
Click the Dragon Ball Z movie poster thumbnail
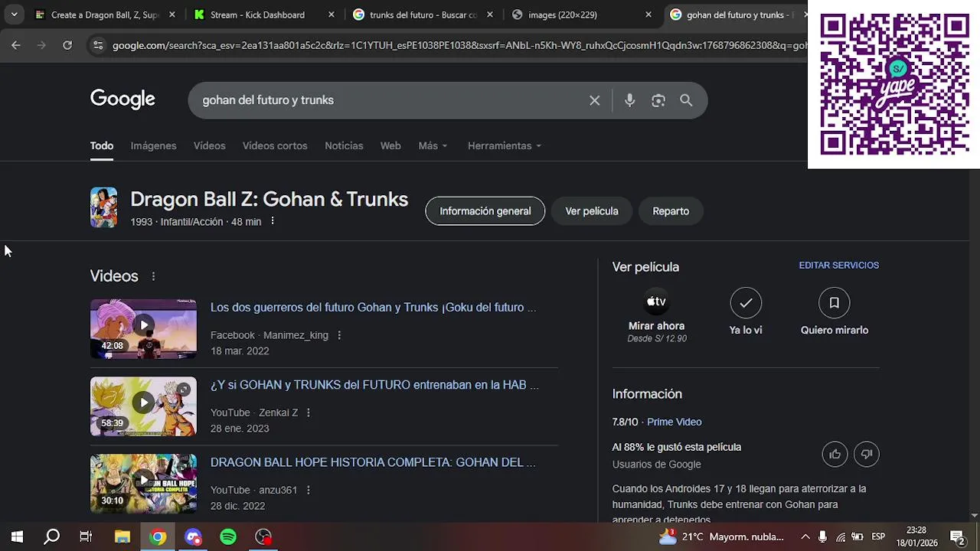tap(103, 207)
